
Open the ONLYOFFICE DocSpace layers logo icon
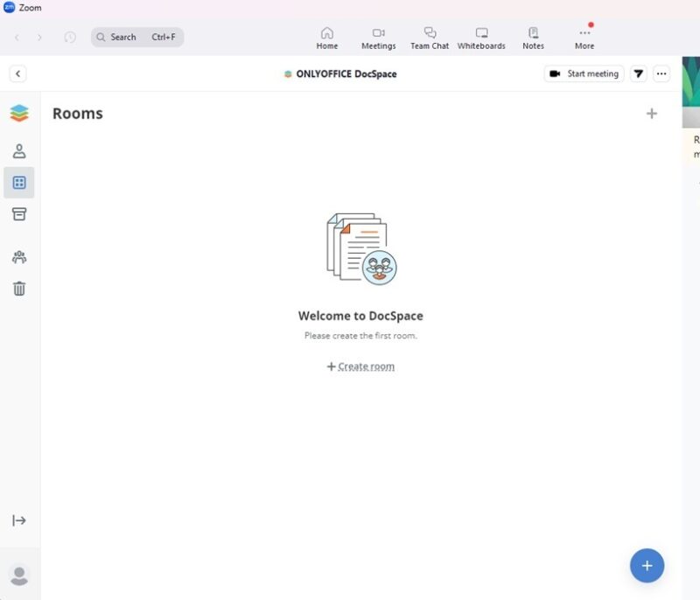pyautogui.click(x=19, y=113)
